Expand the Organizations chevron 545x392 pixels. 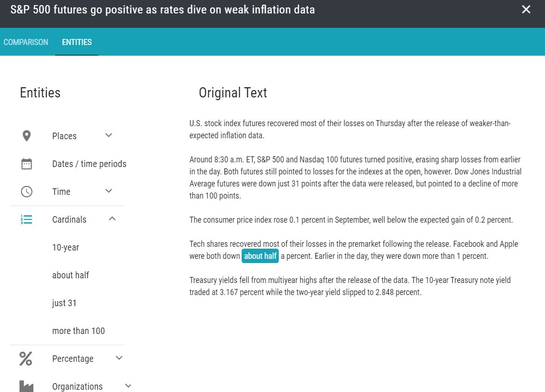tap(128, 386)
